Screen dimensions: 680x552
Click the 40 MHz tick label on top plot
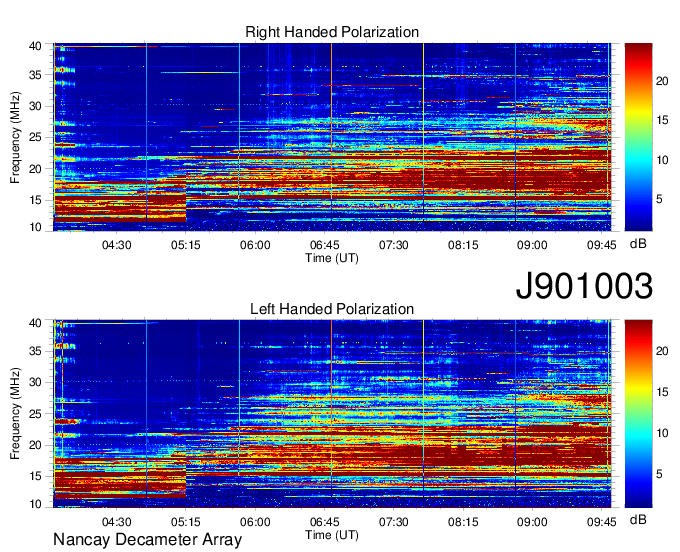click(35, 46)
